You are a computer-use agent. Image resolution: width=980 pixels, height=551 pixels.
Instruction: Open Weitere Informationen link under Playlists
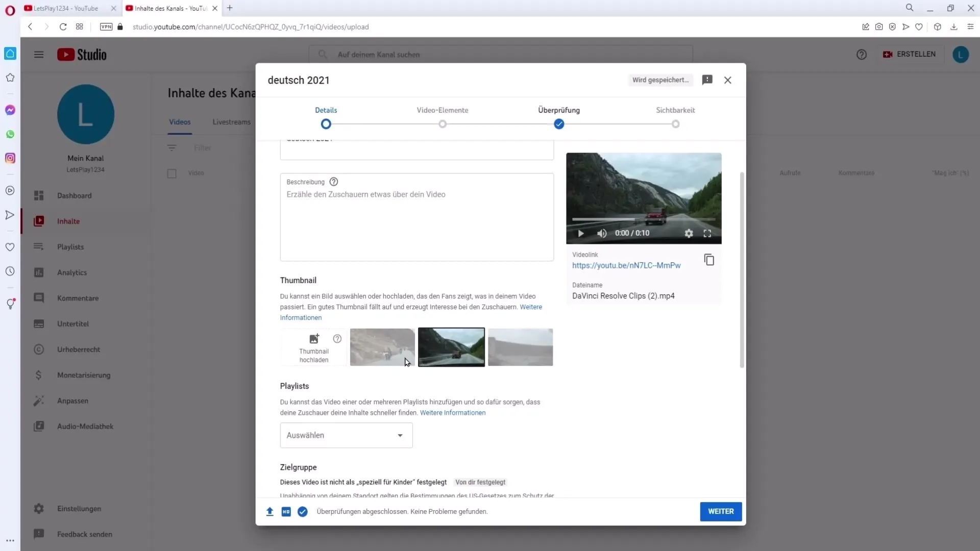(x=453, y=413)
